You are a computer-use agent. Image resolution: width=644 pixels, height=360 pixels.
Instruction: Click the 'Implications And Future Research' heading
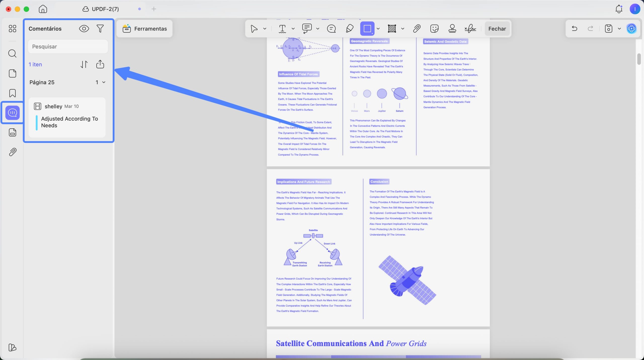click(303, 182)
